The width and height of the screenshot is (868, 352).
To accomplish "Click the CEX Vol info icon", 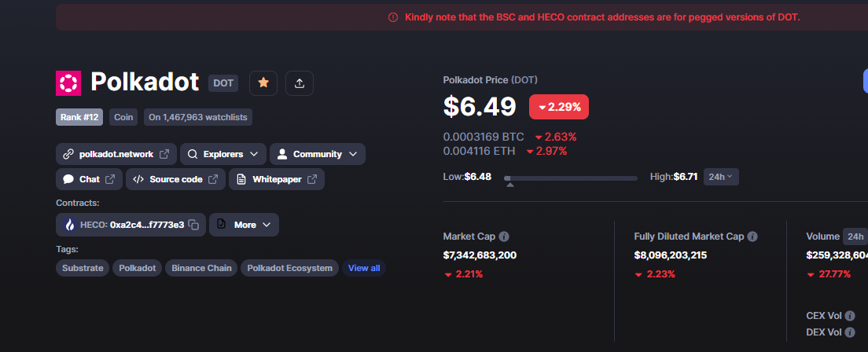I will [850, 316].
